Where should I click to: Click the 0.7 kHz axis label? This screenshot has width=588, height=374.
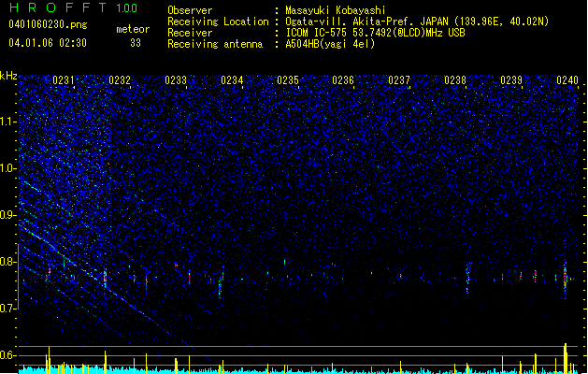8,309
